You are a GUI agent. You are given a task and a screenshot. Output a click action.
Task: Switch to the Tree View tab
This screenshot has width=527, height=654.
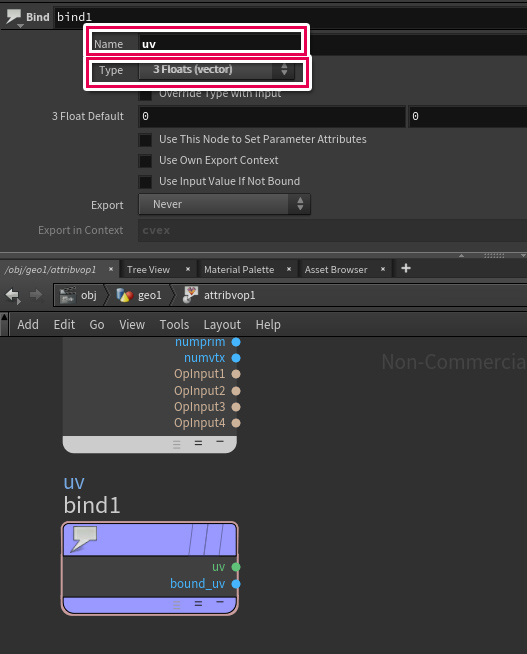[148, 269]
